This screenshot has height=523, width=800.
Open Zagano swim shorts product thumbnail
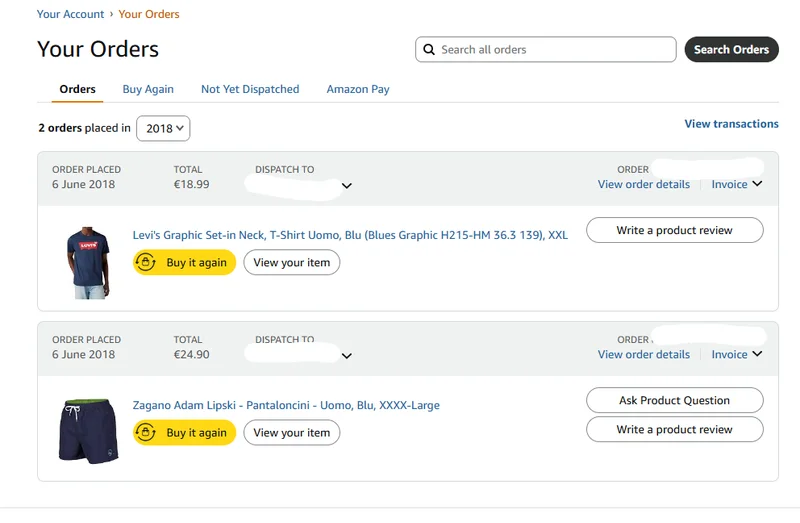tap(89, 431)
